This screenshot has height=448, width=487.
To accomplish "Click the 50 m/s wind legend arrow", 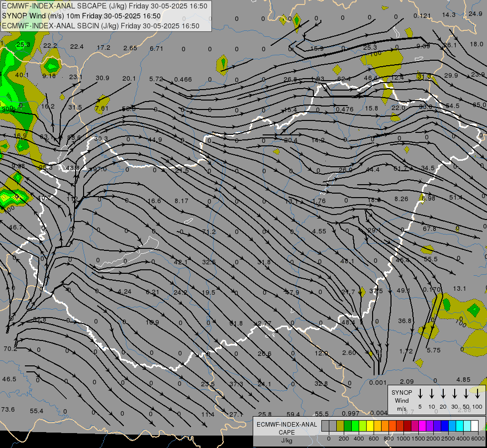I will (x=466, y=394).
